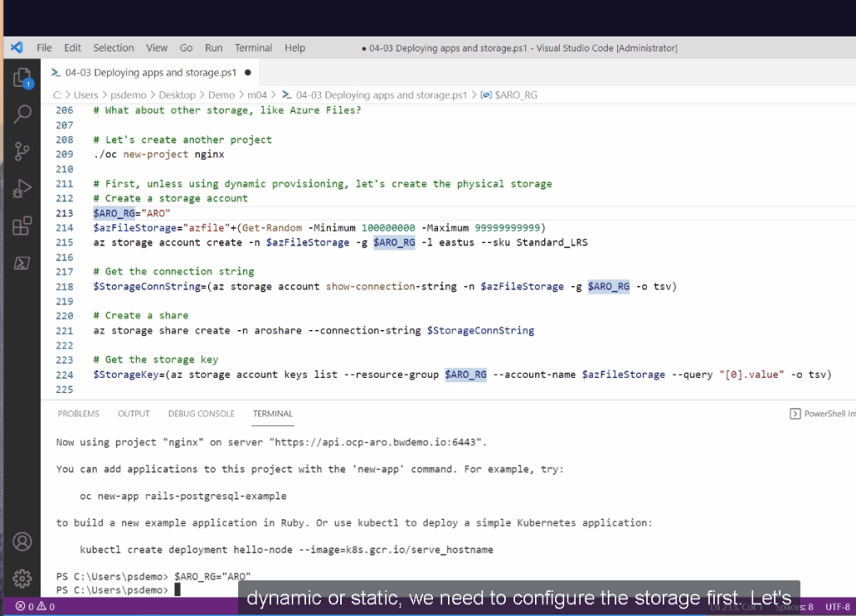
Task: Open the Edit menu
Action: coord(72,48)
